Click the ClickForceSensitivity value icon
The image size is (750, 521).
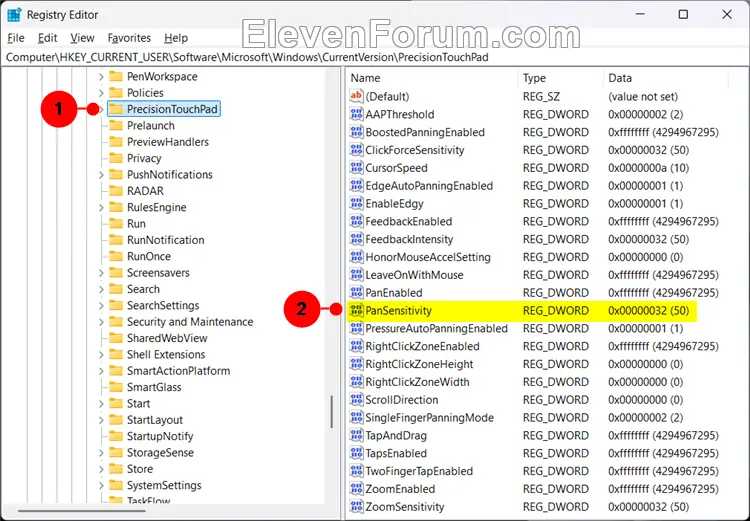356,150
